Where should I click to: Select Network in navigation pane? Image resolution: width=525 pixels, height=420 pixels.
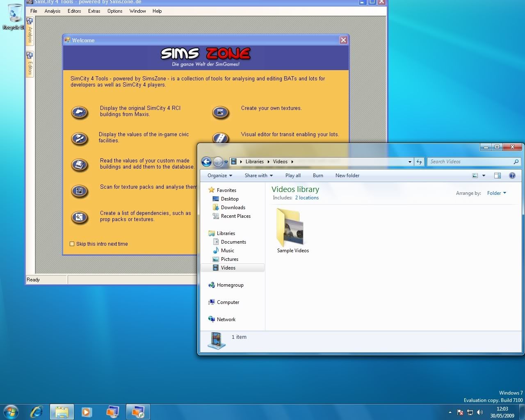(226, 320)
